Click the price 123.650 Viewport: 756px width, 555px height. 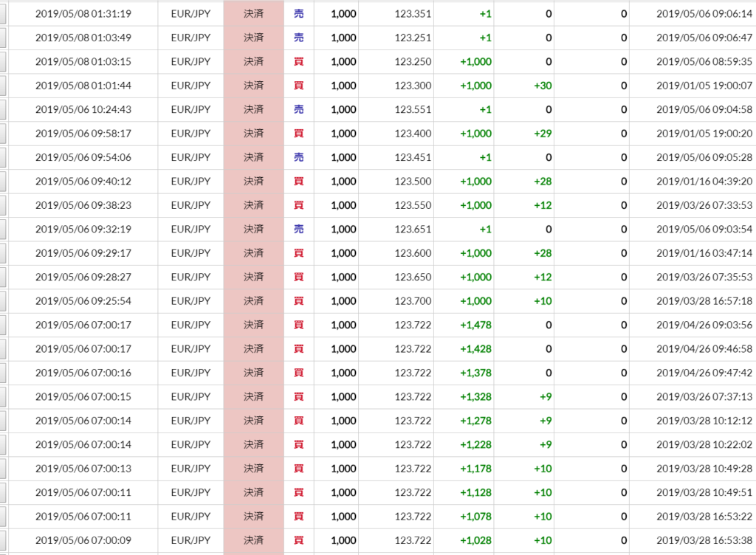[x=413, y=277]
